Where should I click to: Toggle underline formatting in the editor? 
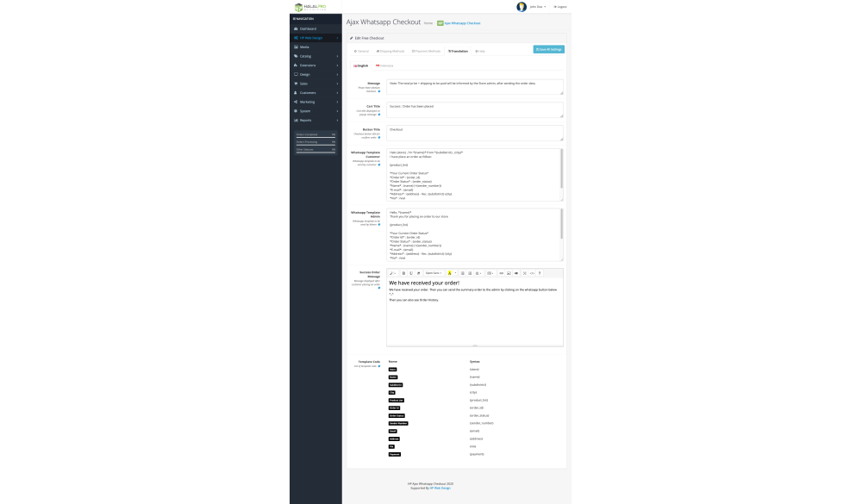(x=411, y=273)
